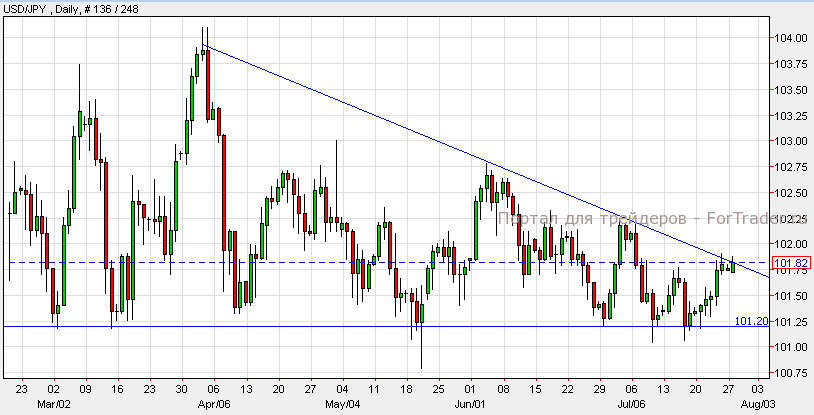
Task: Select the descending blue trendline
Action: click(485, 162)
